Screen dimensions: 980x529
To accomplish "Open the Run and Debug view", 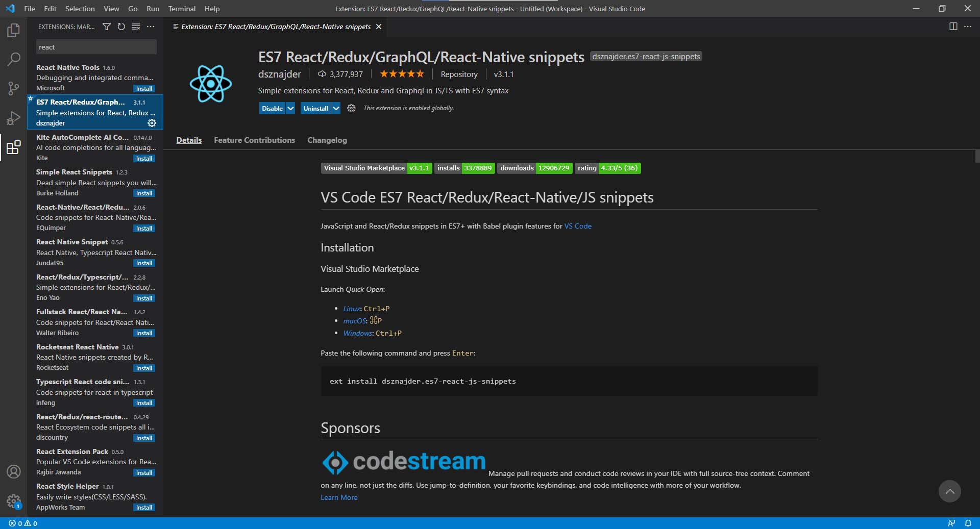I will pos(14,118).
